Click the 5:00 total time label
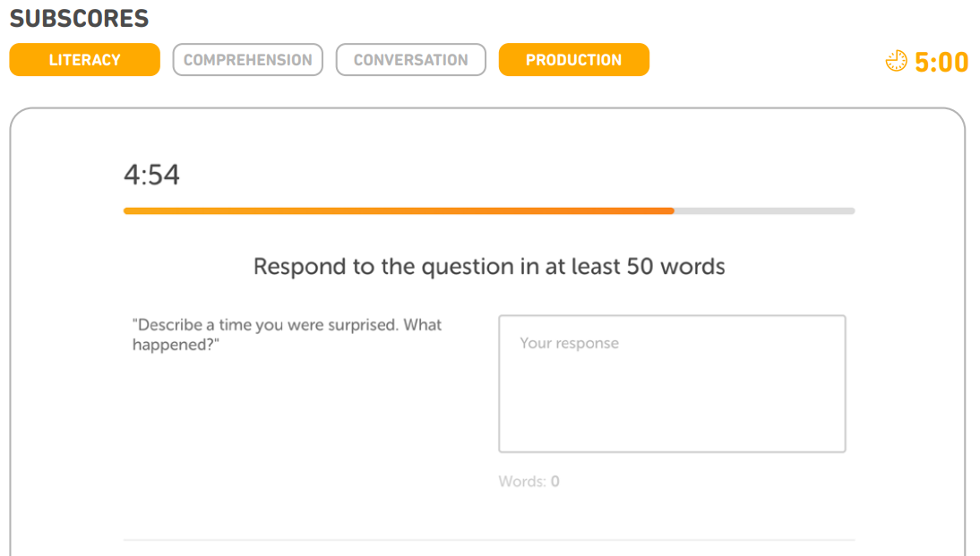 tap(941, 62)
